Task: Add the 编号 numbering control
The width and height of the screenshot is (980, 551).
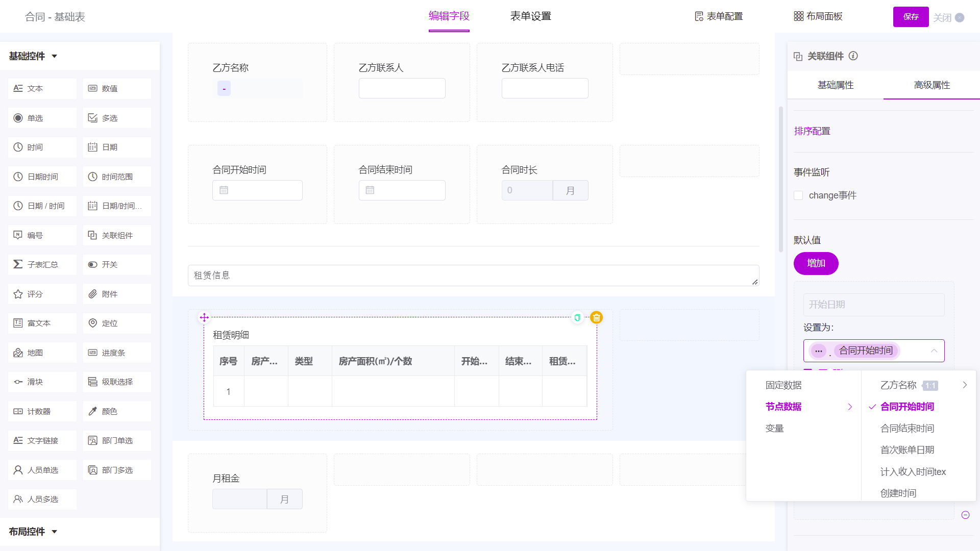Action: coord(42,236)
